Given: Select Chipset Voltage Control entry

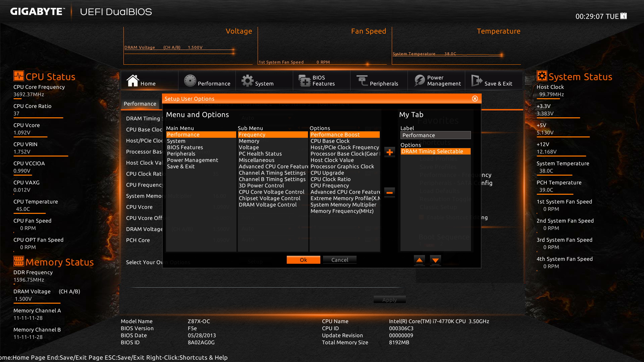Looking at the screenshot, I should pos(273,198).
